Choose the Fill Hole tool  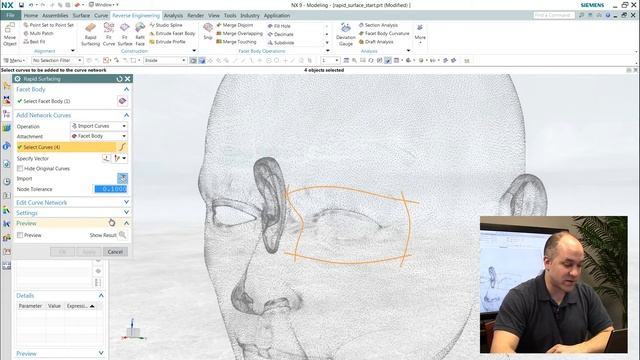(279, 26)
